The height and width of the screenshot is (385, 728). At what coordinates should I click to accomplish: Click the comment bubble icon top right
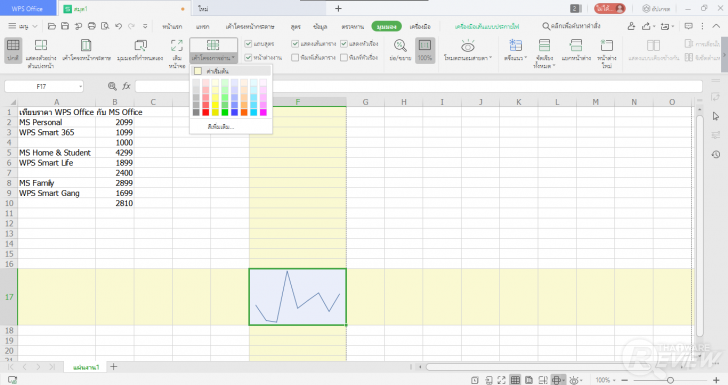[689, 26]
